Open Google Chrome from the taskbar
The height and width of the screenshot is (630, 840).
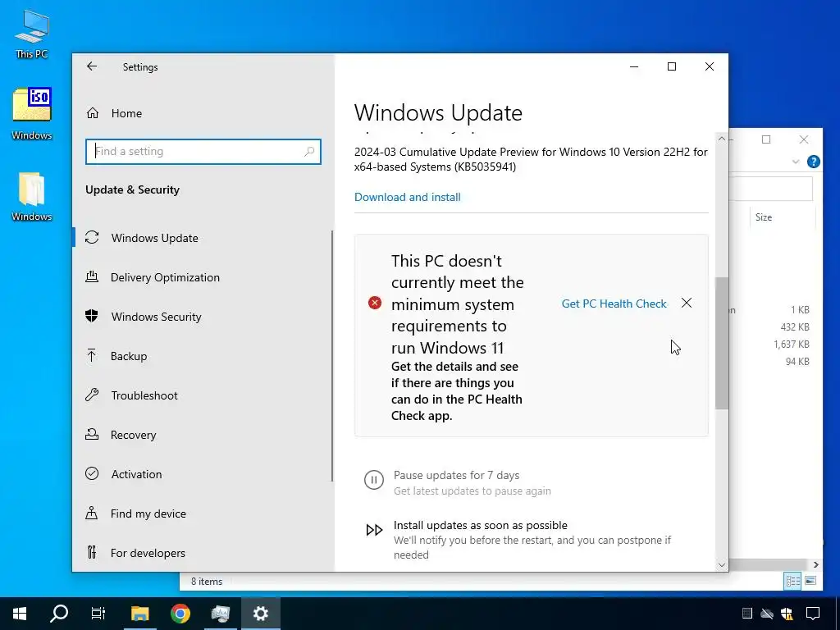[180, 614]
